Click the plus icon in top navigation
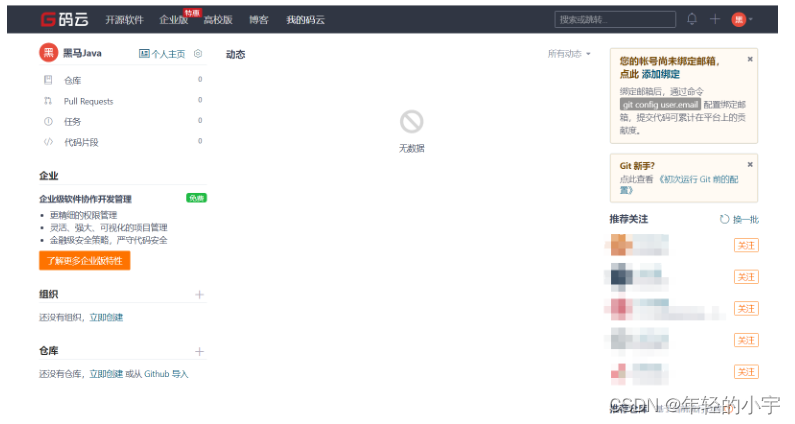 click(x=715, y=19)
